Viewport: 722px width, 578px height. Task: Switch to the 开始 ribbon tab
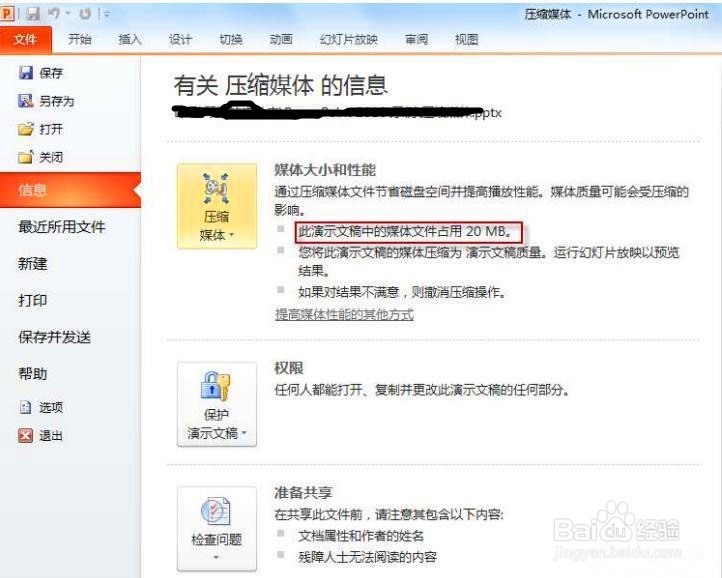click(80, 40)
